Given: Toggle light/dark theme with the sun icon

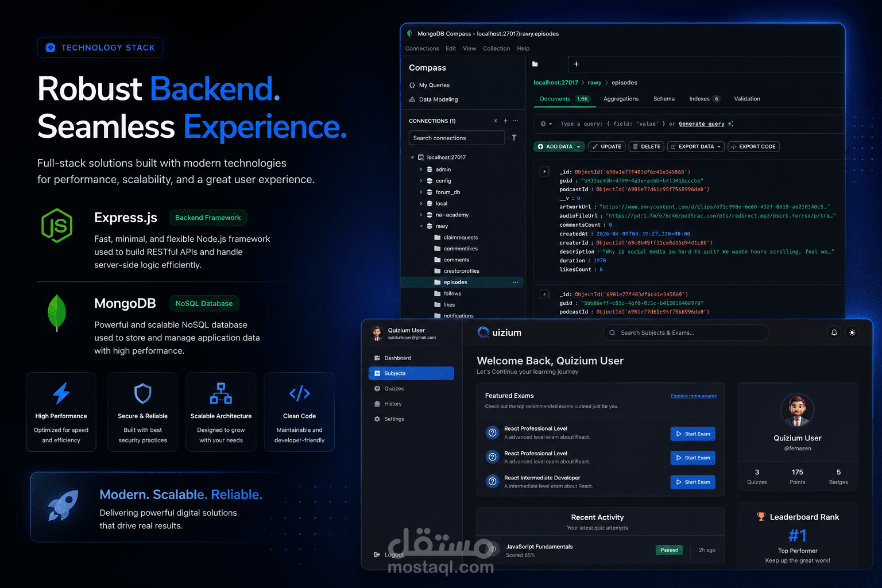Looking at the screenshot, I should (x=852, y=332).
